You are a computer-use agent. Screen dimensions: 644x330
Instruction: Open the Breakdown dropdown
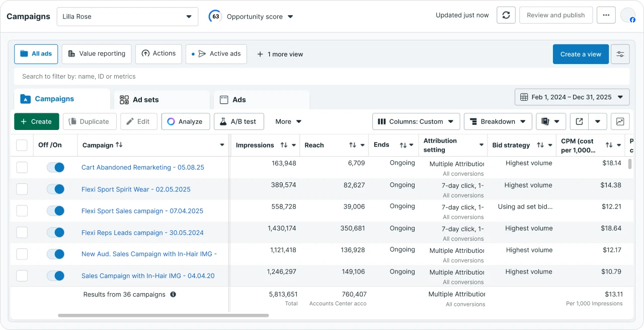coord(498,121)
